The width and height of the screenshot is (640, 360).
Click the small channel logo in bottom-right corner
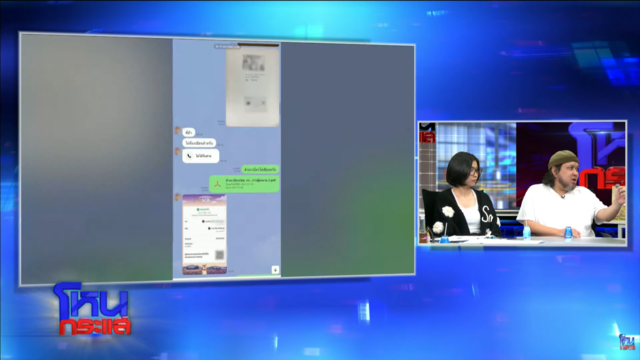627,342
